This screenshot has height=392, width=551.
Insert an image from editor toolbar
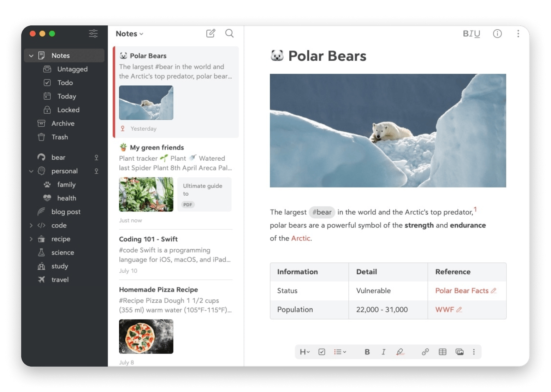pos(459,352)
